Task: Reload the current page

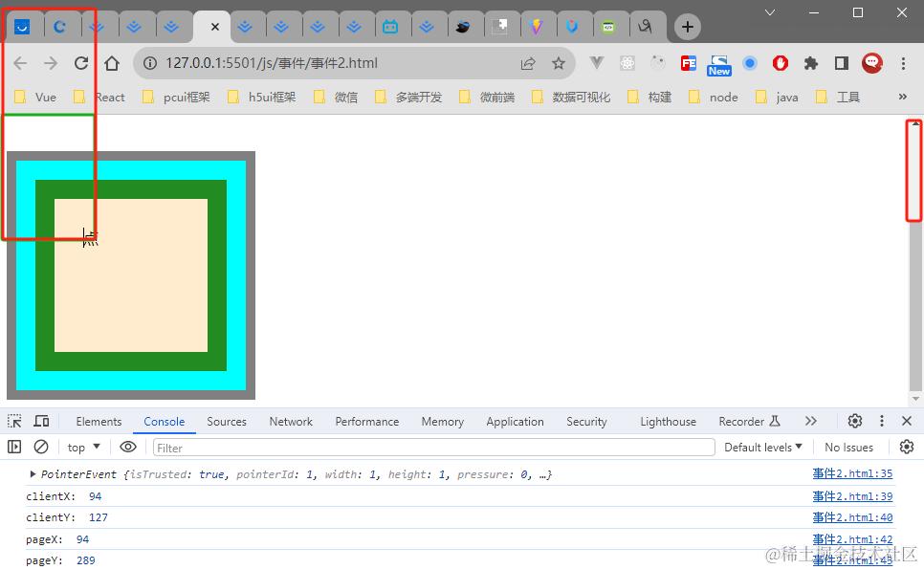Action: [81, 63]
